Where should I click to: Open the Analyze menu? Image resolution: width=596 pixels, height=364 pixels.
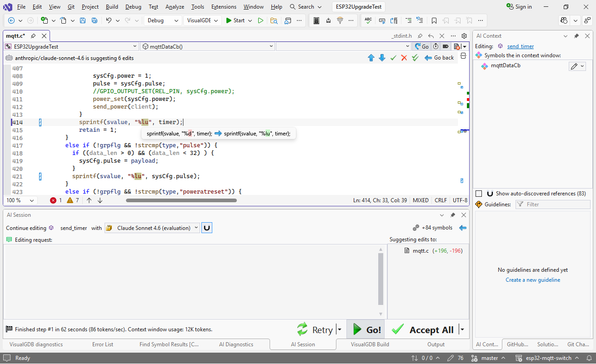click(x=175, y=7)
